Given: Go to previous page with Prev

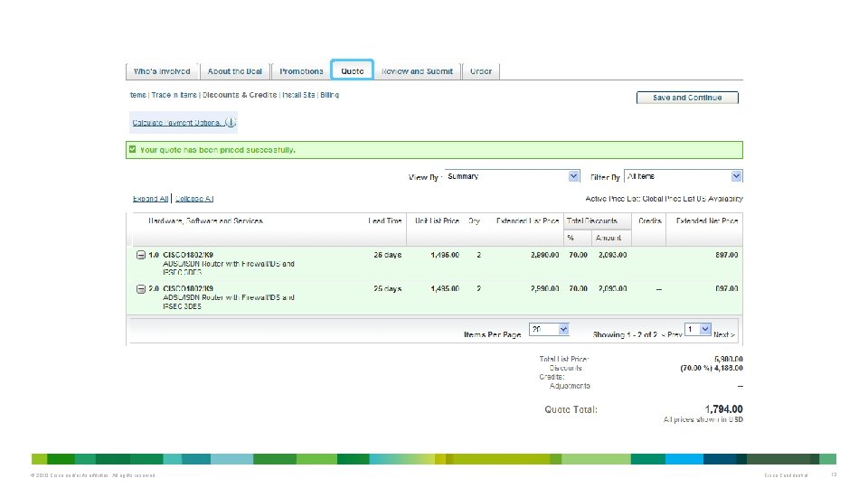Looking at the screenshot, I should 672,334.
